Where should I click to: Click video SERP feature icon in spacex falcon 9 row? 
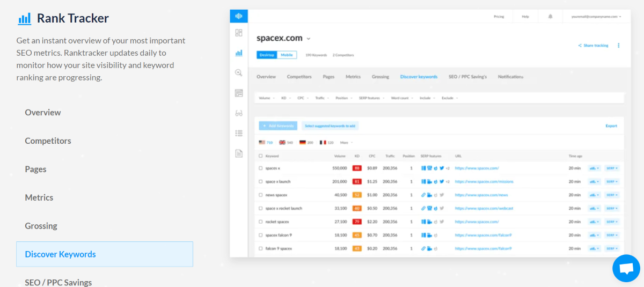click(429, 235)
